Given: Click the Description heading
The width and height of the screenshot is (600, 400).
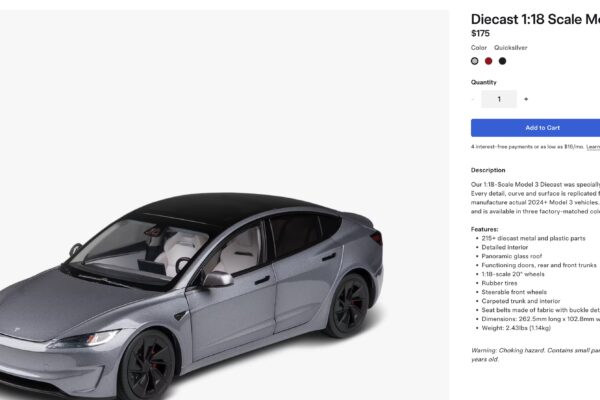Looking at the screenshot, I should pyautogui.click(x=488, y=170).
